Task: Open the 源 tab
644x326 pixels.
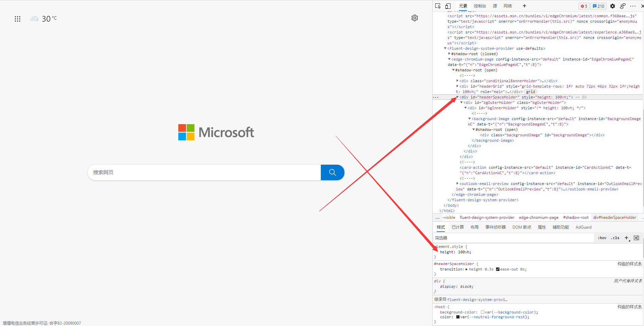Action: [495, 6]
